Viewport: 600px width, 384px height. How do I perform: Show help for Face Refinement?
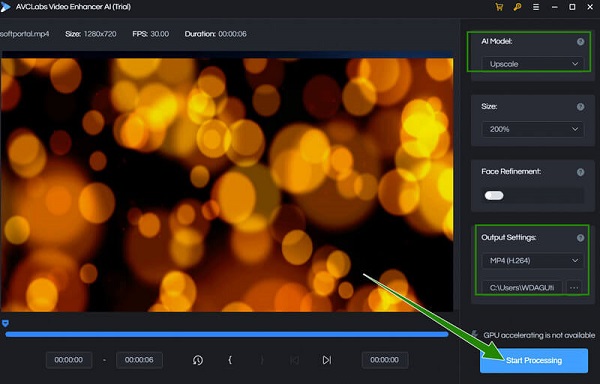[580, 172]
